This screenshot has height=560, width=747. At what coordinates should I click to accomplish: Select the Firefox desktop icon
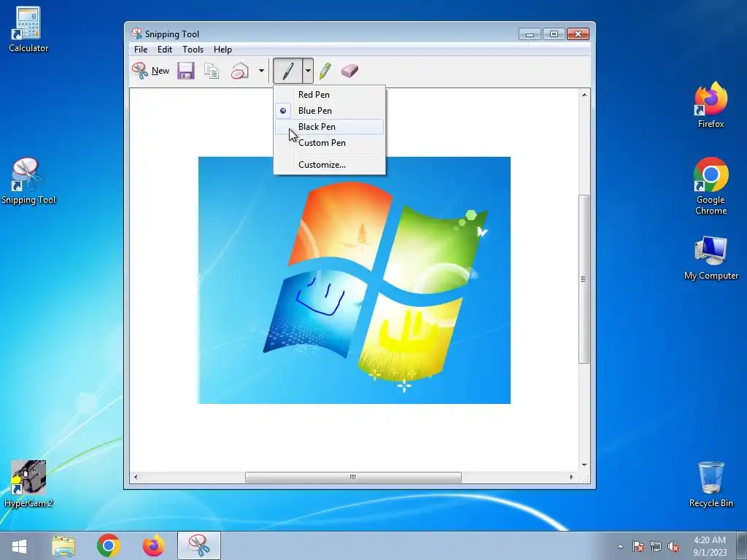click(711, 105)
